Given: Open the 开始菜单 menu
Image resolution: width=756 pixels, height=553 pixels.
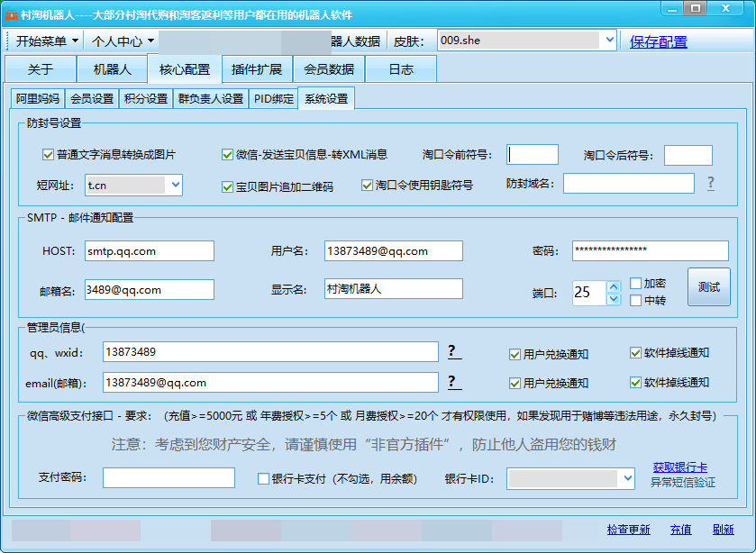Looking at the screenshot, I should 47,41.
